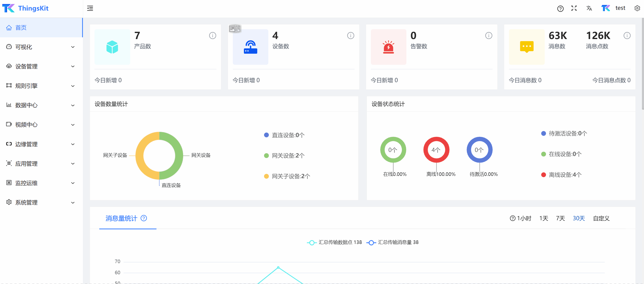The height and width of the screenshot is (284, 644).
Task: Choose the 自定义 time range
Action: point(601,218)
